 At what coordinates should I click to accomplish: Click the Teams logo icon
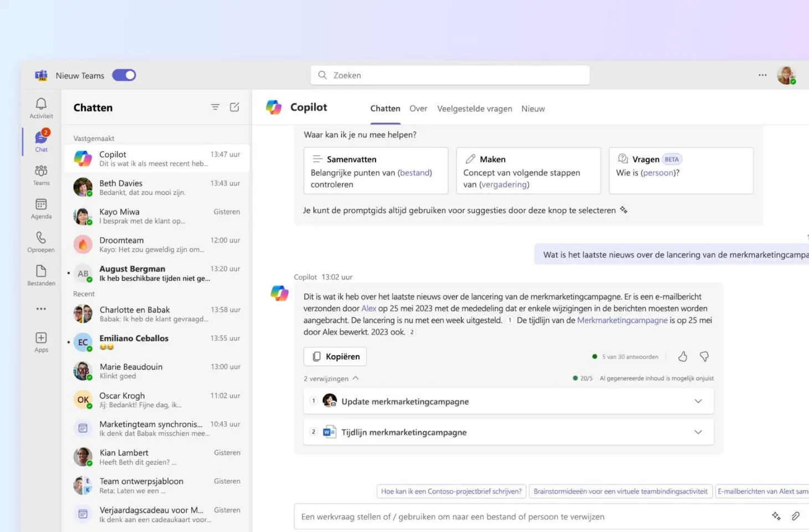(x=41, y=75)
